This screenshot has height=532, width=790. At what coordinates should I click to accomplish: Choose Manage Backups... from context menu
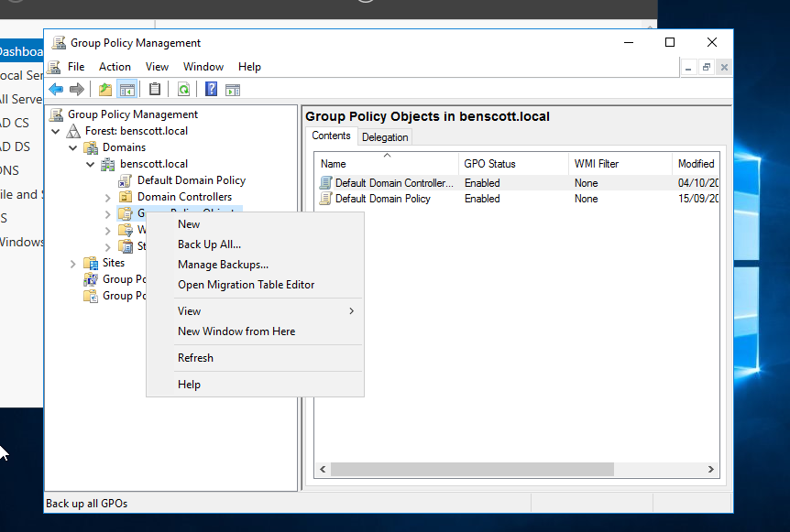(255, 265)
